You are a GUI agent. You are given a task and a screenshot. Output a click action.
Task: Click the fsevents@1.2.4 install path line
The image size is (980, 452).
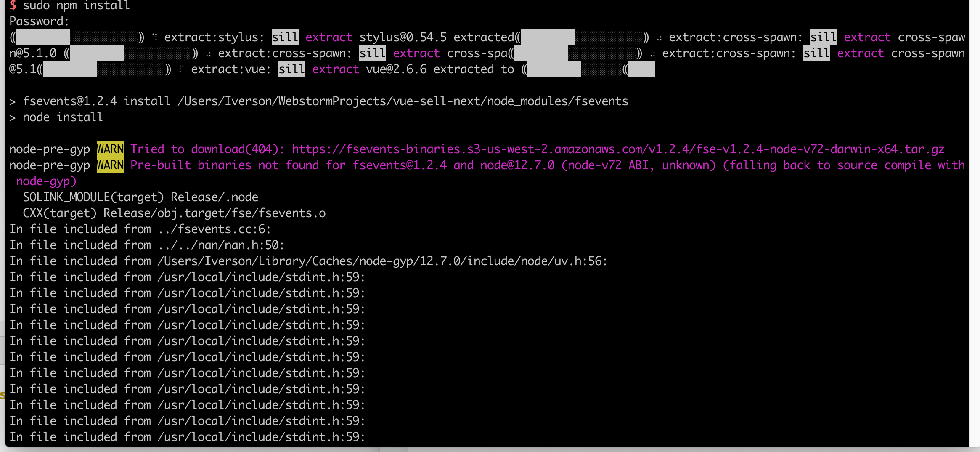(319, 101)
